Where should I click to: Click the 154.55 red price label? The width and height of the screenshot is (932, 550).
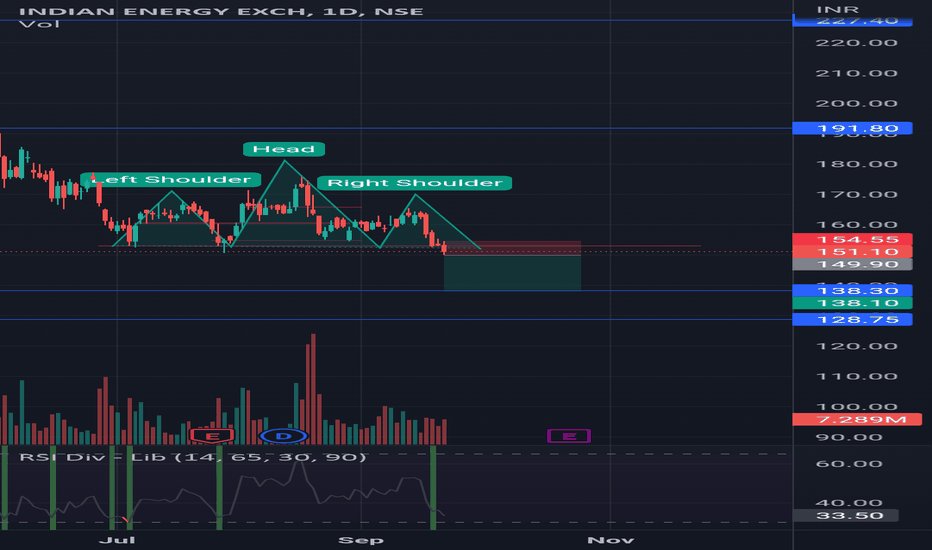pos(852,240)
